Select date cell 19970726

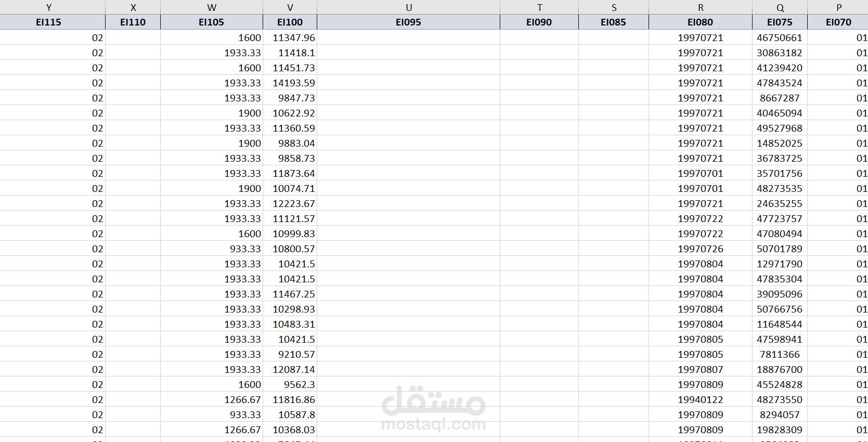coord(701,249)
